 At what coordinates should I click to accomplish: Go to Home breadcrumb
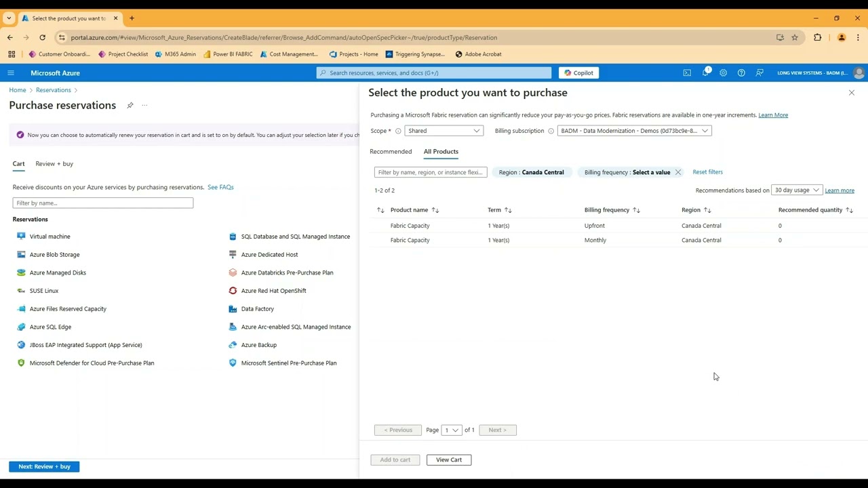pos(18,90)
